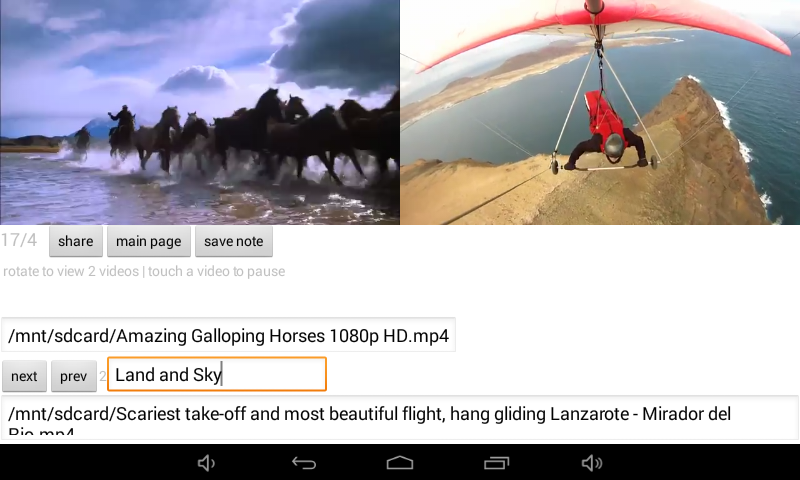The width and height of the screenshot is (800, 480).
Task: Tap the horseback rider in left video
Action: (x=121, y=128)
